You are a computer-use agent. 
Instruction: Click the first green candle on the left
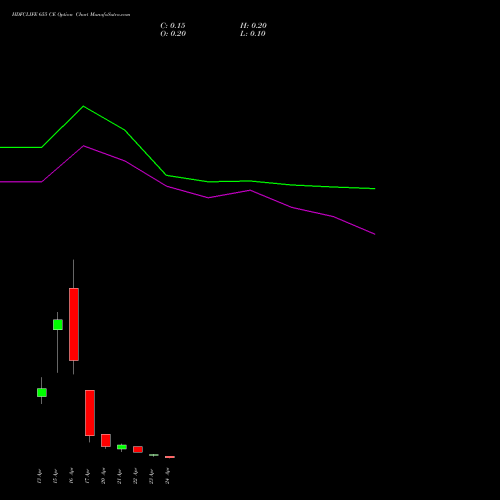tap(42, 393)
